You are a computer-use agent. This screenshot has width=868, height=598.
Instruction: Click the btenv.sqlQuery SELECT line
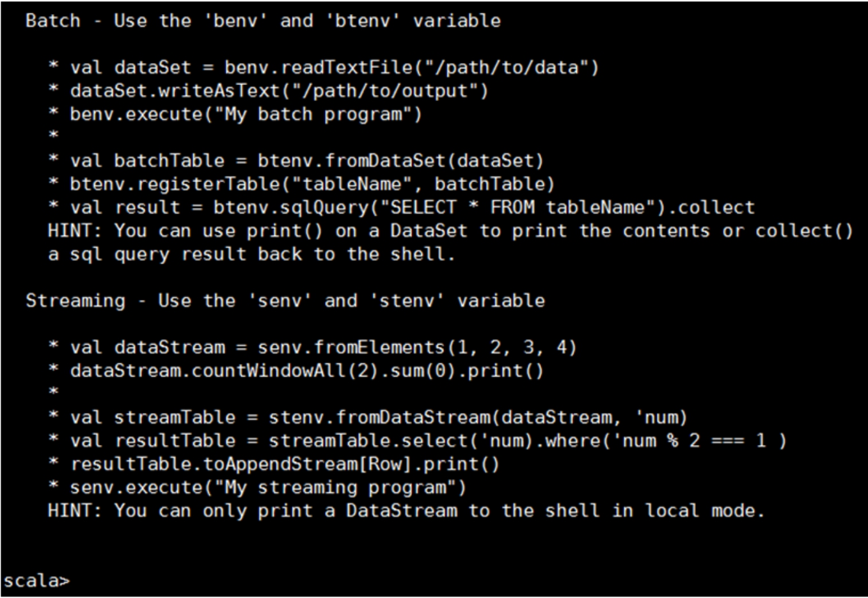pos(412,207)
